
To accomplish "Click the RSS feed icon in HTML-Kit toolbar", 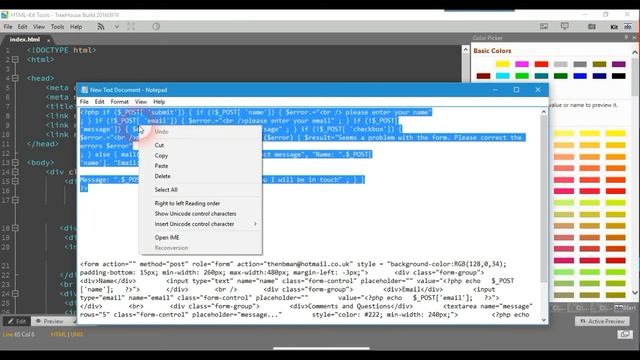I will (x=101, y=27).
